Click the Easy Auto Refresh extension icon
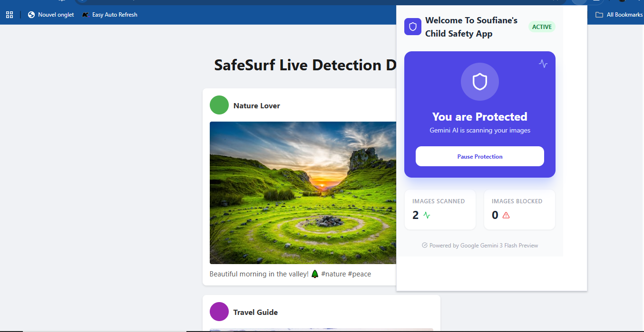This screenshot has height=332, width=644. pos(85,15)
